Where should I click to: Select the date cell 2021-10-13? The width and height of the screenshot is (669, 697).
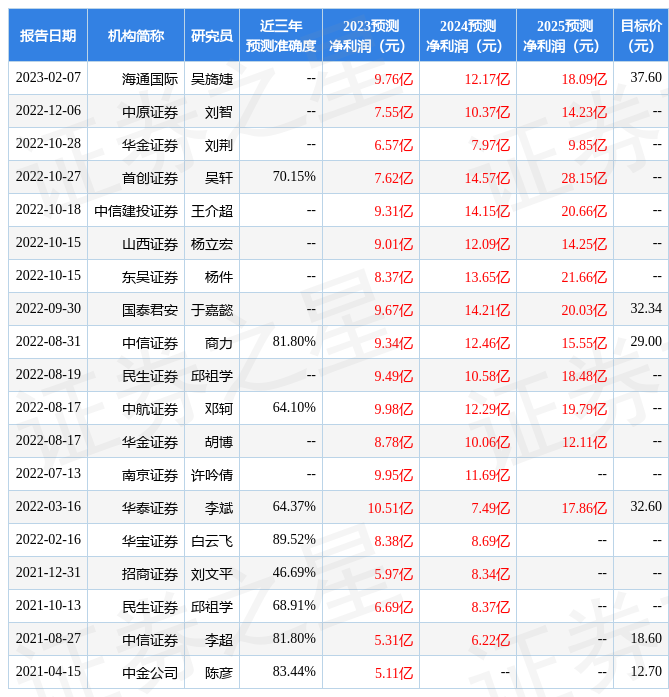point(48,605)
